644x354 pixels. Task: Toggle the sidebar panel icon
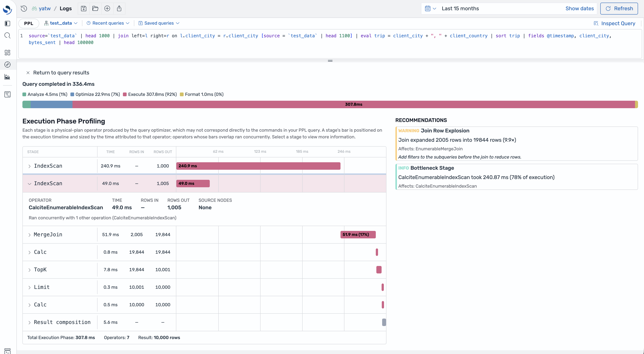[7, 24]
